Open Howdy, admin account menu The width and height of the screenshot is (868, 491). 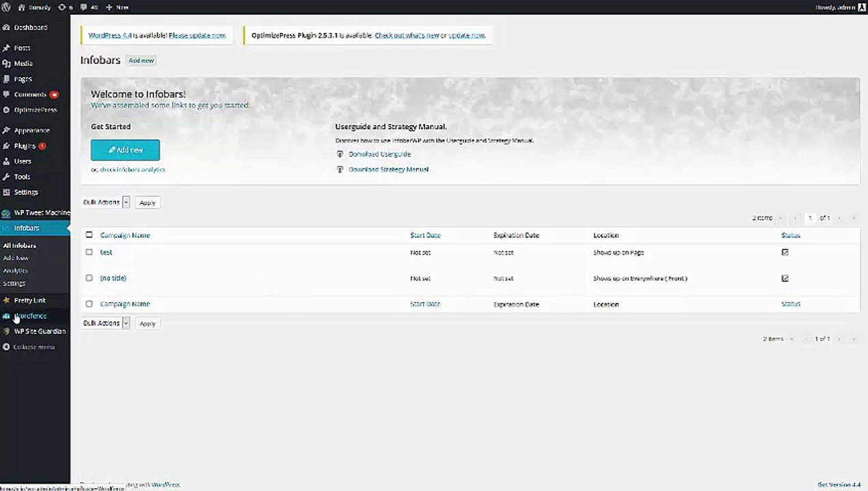840,8
